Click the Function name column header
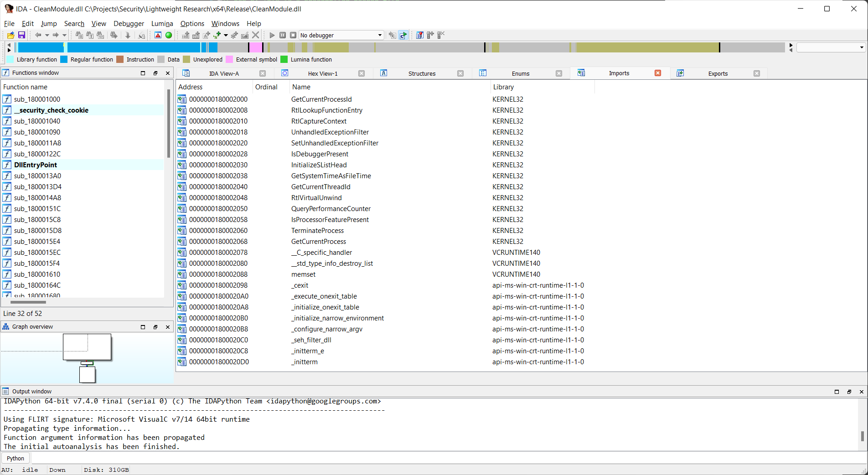Viewport: 868px width, 475px height. [83, 87]
